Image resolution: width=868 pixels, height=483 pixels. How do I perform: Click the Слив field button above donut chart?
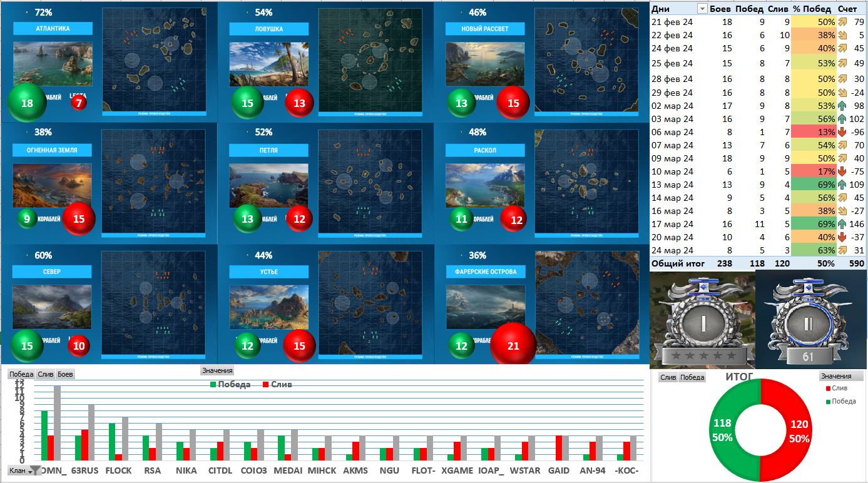point(668,377)
